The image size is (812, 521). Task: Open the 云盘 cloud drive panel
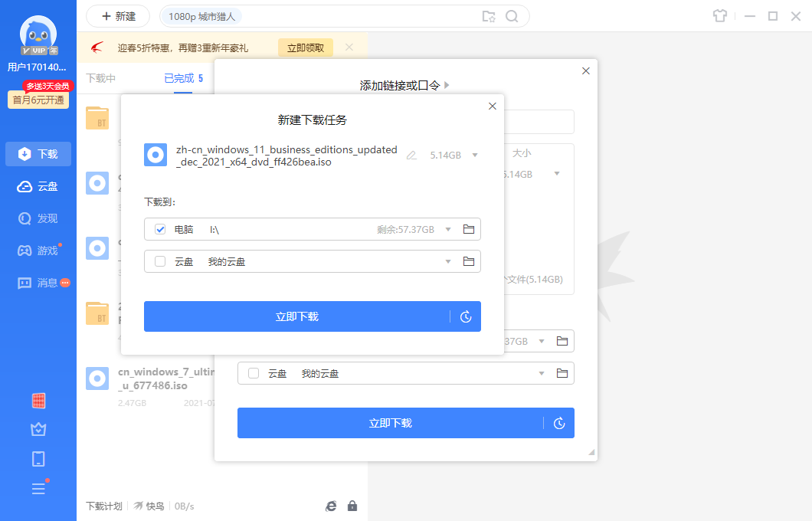point(38,186)
